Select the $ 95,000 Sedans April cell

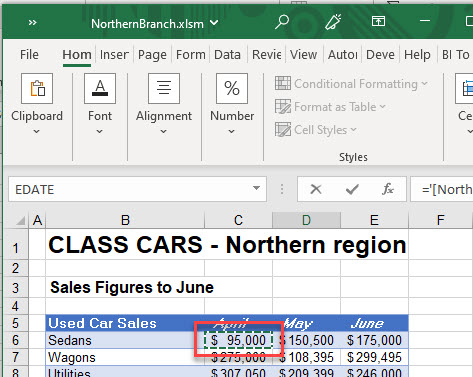238,340
